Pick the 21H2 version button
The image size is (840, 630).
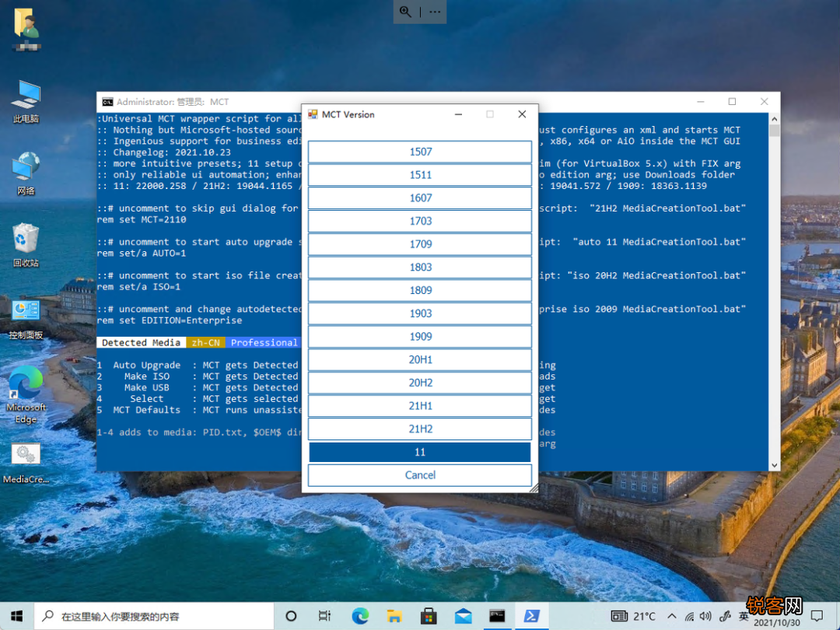coord(420,429)
